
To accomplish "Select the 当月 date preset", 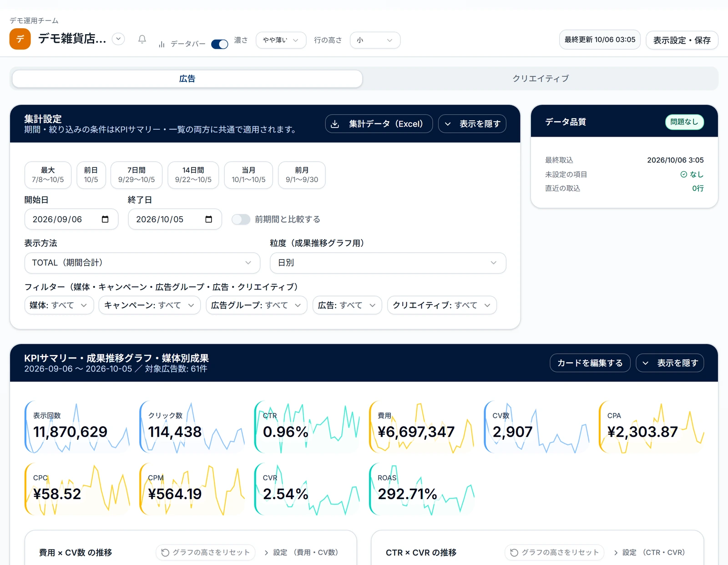I will (248, 175).
